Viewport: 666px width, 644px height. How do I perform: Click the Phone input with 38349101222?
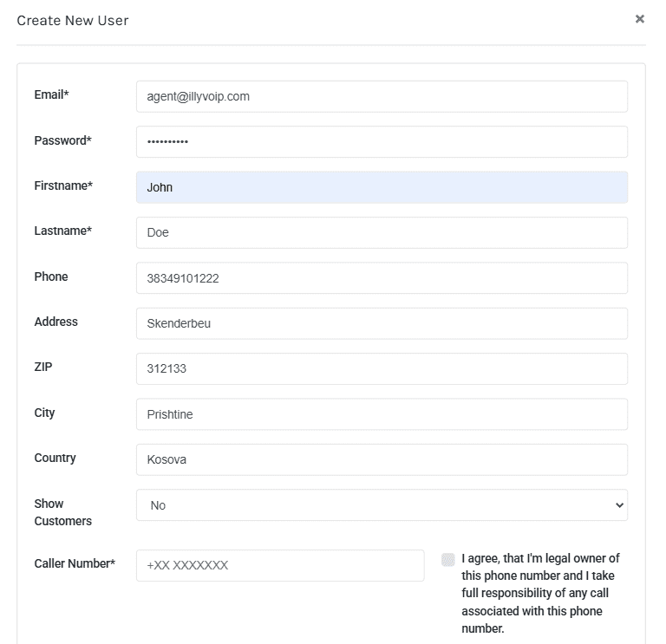click(382, 278)
